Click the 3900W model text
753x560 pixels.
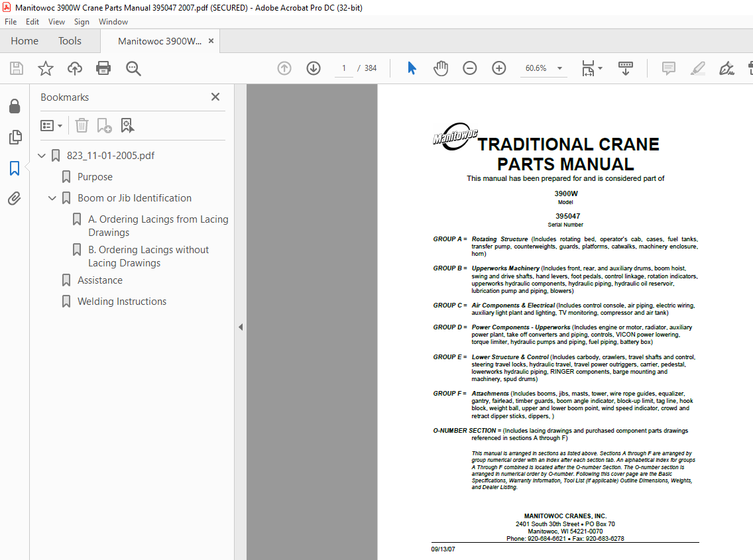566,194
